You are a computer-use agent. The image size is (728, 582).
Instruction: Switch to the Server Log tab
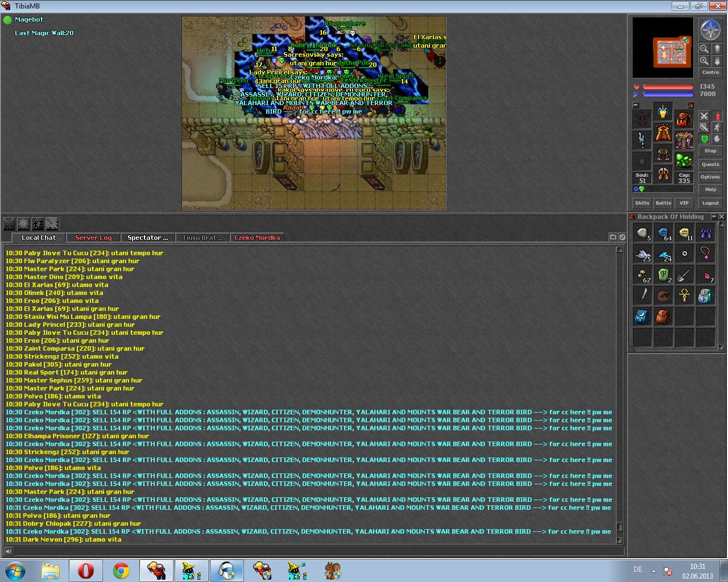(x=93, y=238)
